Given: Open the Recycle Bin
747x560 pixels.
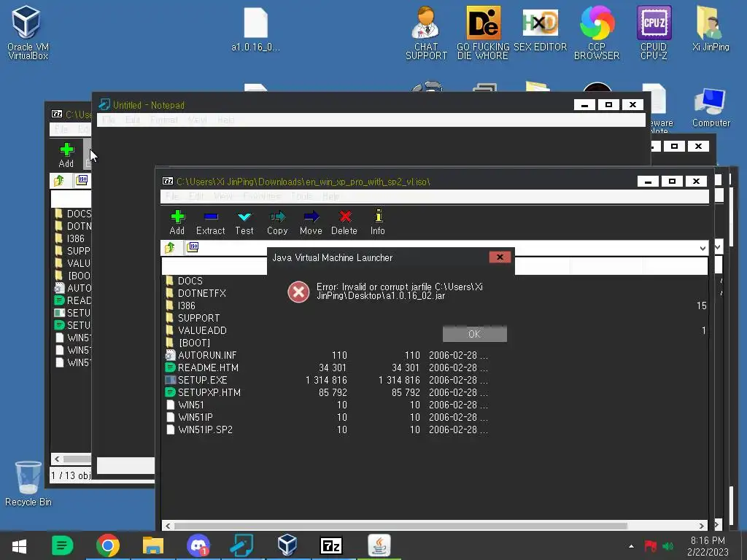Looking at the screenshot, I should tap(28, 483).
